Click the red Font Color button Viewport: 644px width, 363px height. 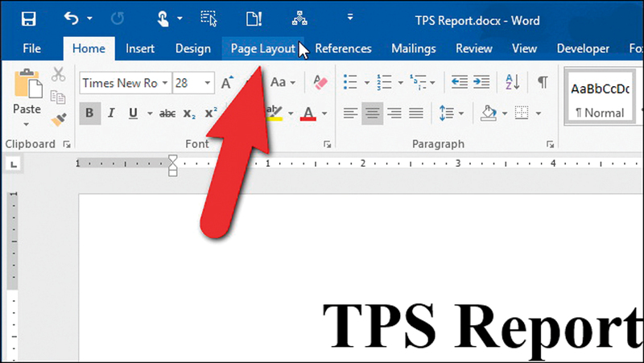click(x=308, y=113)
